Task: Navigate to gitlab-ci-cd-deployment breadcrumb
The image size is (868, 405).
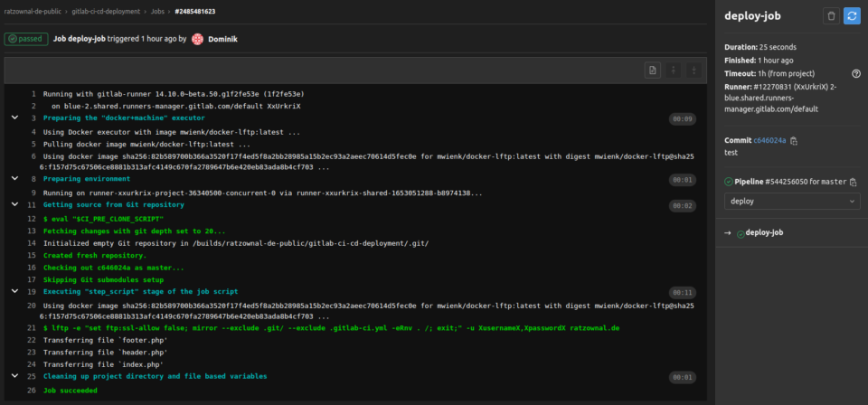Action: 106,11
